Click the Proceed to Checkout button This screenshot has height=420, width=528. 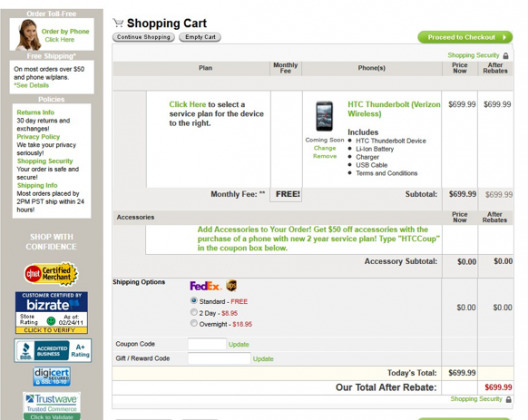click(465, 37)
